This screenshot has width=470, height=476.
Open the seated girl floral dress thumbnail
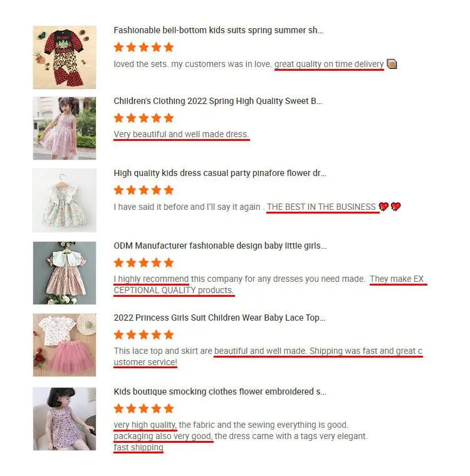(65, 419)
